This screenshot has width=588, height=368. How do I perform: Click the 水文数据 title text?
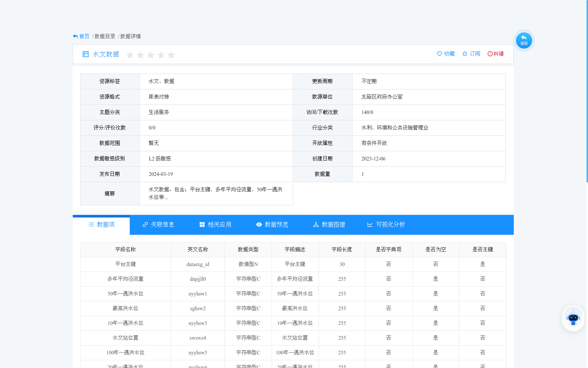click(x=106, y=54)
